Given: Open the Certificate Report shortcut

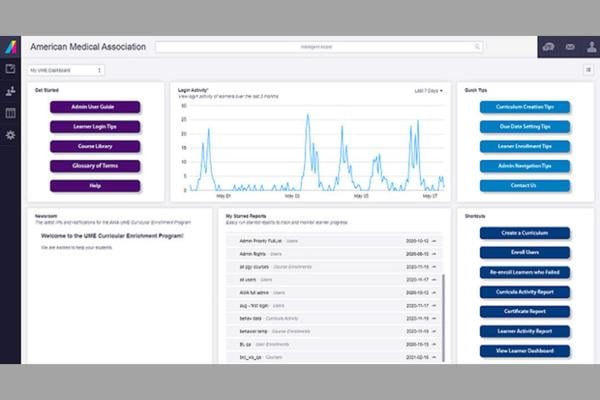Looking at the screenshot, I should pos(525,312).
